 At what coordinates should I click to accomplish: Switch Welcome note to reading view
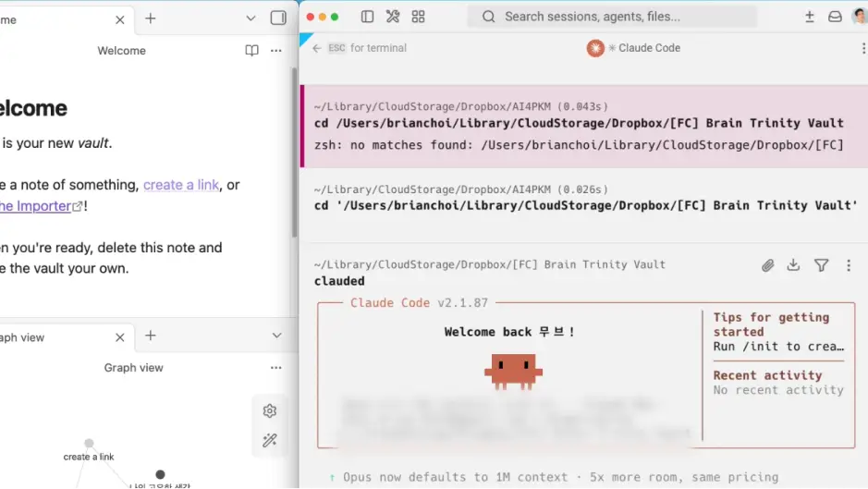point(251,51)
